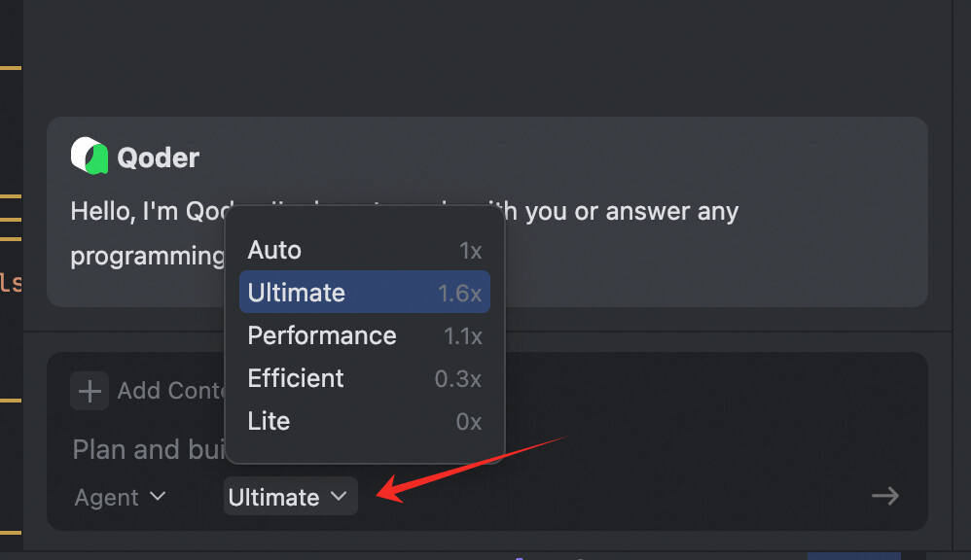
Task: Click the Qoder name heading
Action: tap(158, 157)
